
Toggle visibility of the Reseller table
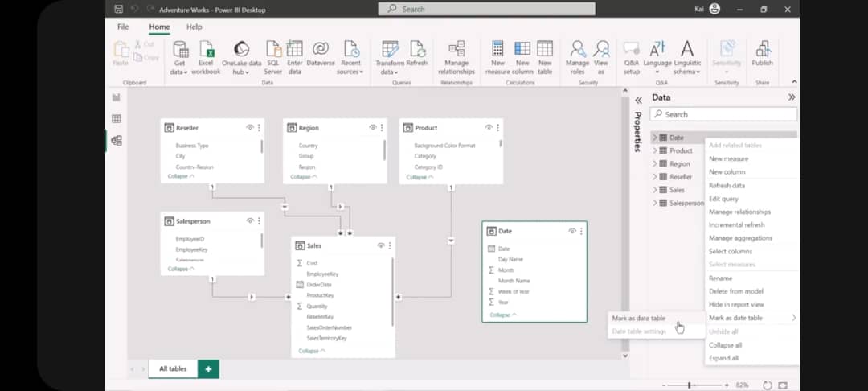click(x=250, y=127)
